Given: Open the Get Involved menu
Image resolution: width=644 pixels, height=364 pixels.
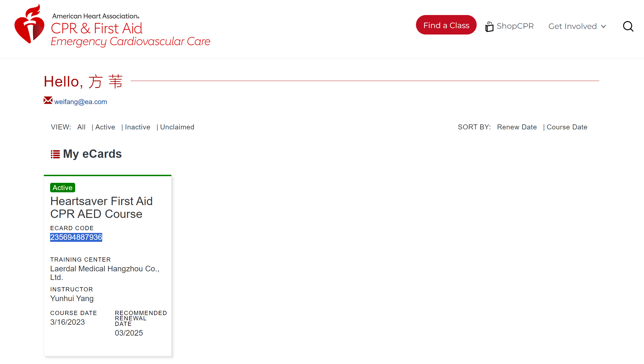Looking at the screenshot, I should pyautogui.click(x=577, y=26).
